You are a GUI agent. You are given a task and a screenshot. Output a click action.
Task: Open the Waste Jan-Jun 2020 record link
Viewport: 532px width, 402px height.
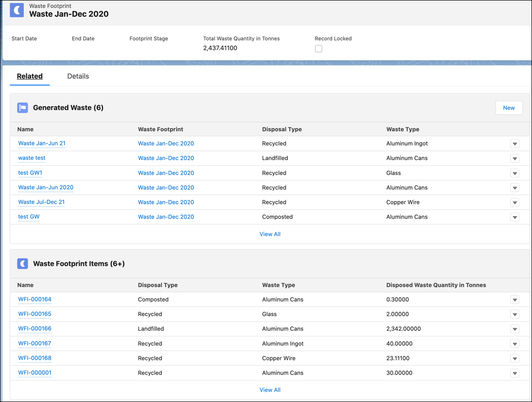coord(46,187)
